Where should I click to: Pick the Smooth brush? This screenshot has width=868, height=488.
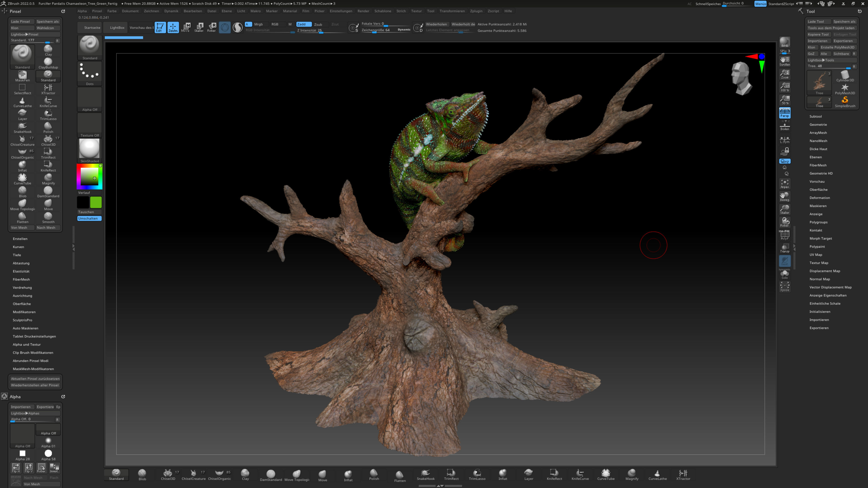48,218
